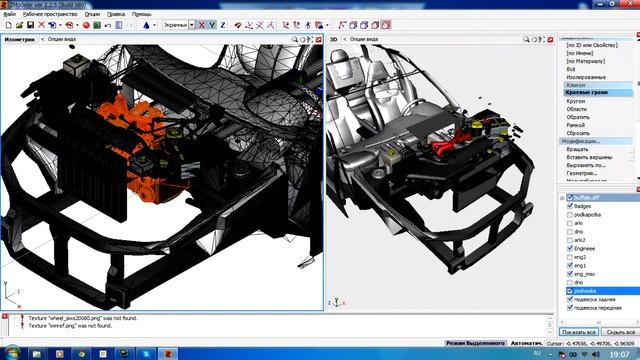
Task: Click the red X delete icon in the toolbar
Action: point(41,25)
